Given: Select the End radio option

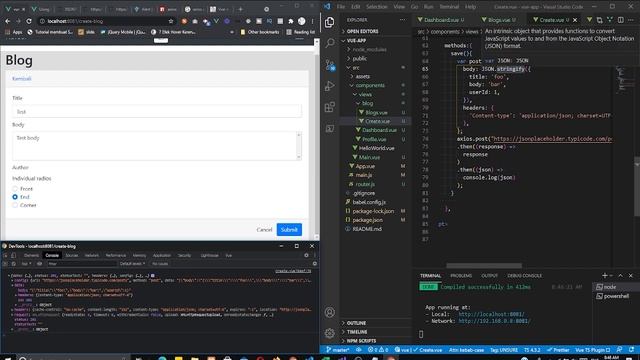Looking at the screenshot, I should [15, 197].
